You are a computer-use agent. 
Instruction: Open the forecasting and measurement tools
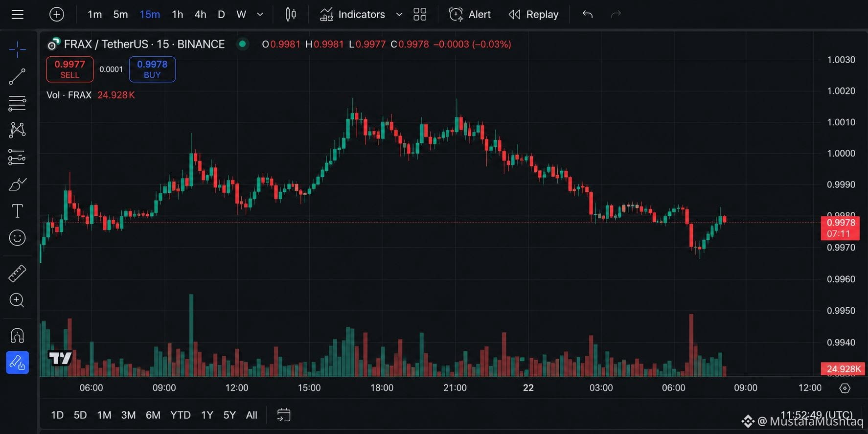point(17,157)
